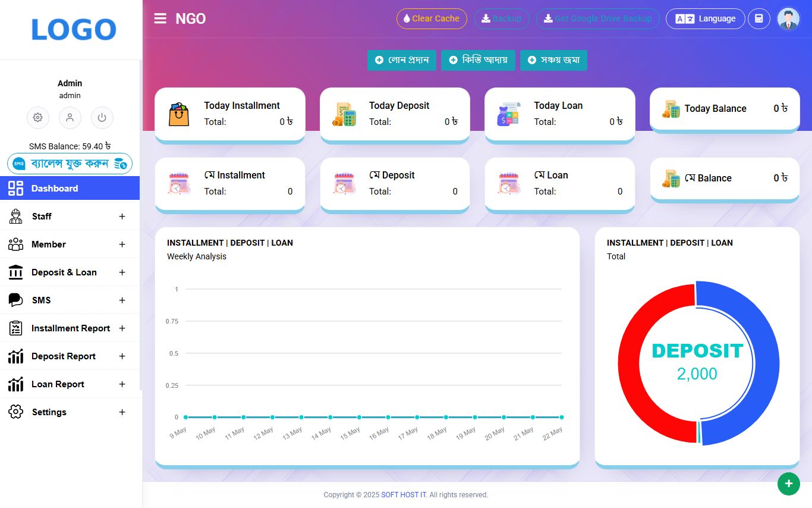
Task: Click the LOGO image in sidebar
Action: tap(74, 30)
